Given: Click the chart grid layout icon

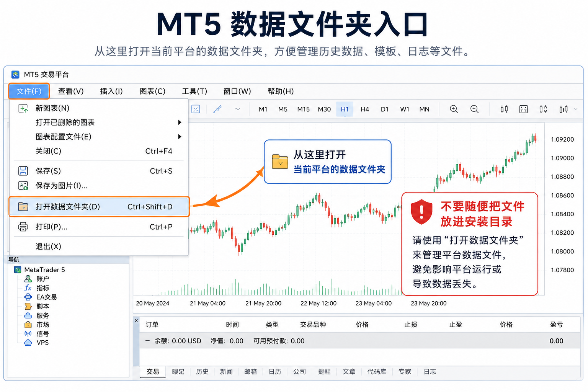Looking at the screenshot, I should [524, 109].
